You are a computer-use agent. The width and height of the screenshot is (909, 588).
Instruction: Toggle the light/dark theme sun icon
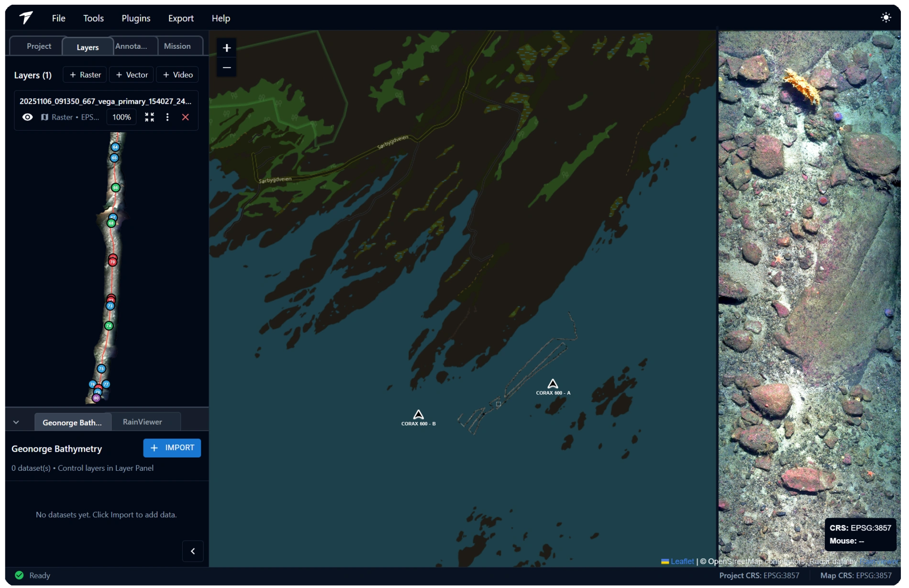point(886,18)
